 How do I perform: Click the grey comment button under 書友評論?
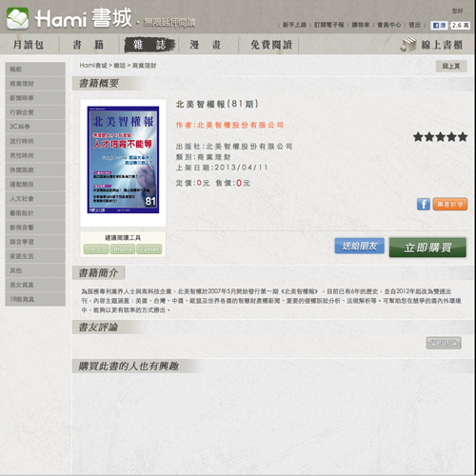click(x=444, y=343)
